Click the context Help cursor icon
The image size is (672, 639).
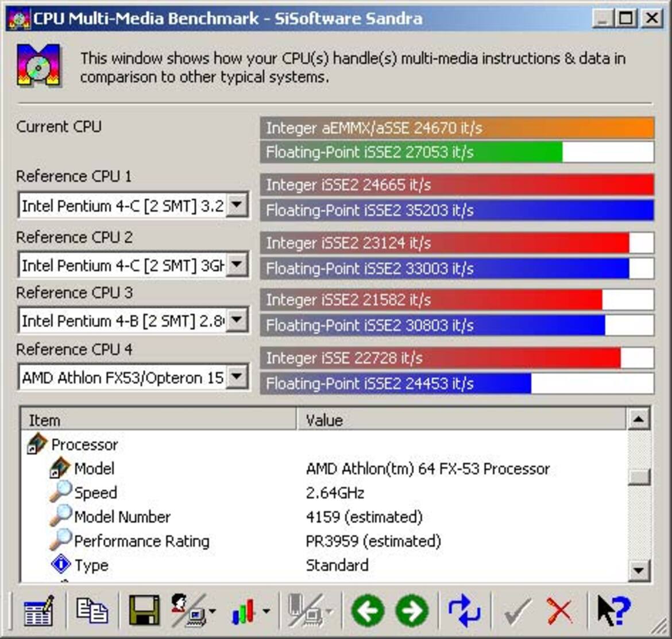(x=614, y=610)
